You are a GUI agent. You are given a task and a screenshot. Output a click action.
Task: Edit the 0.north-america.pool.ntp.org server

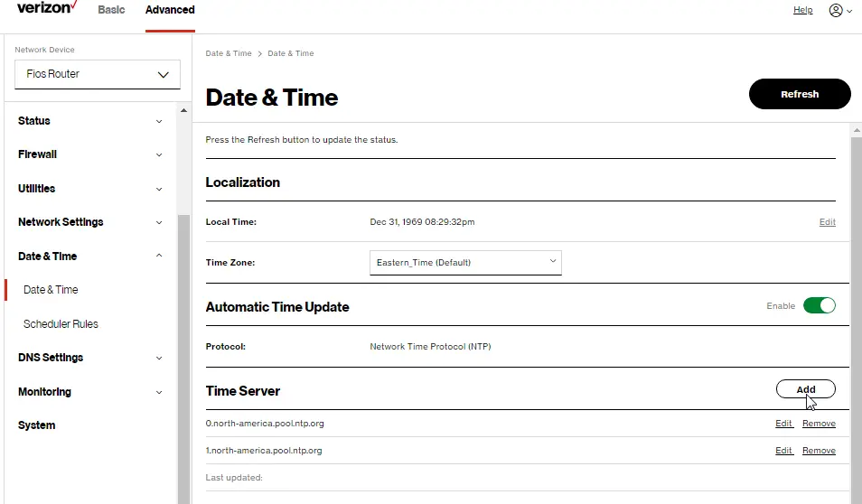click(x=784, y=424)
